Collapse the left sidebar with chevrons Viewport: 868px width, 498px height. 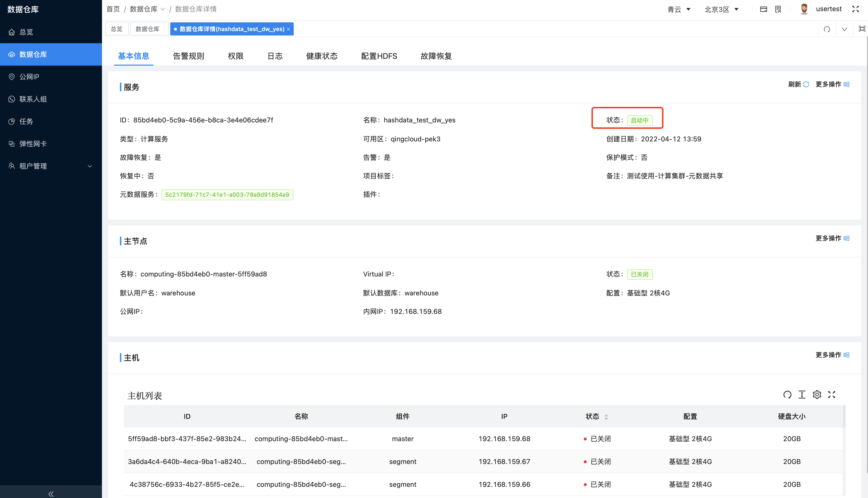click(50, 494)
